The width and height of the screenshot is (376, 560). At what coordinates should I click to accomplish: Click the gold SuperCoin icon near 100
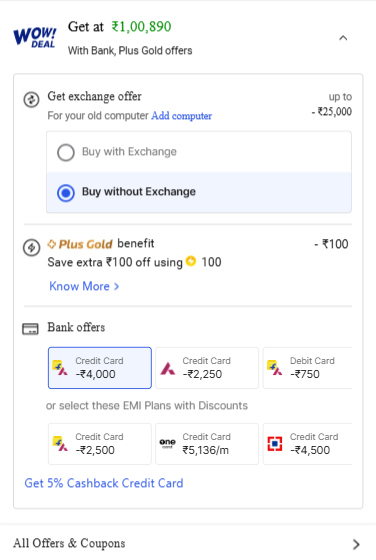pos(191,261)
